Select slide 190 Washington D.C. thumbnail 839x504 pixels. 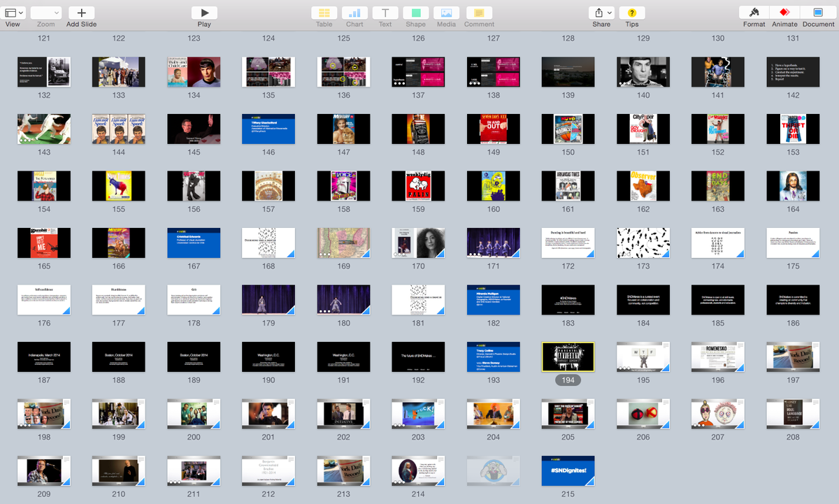[x=268, y=357]
